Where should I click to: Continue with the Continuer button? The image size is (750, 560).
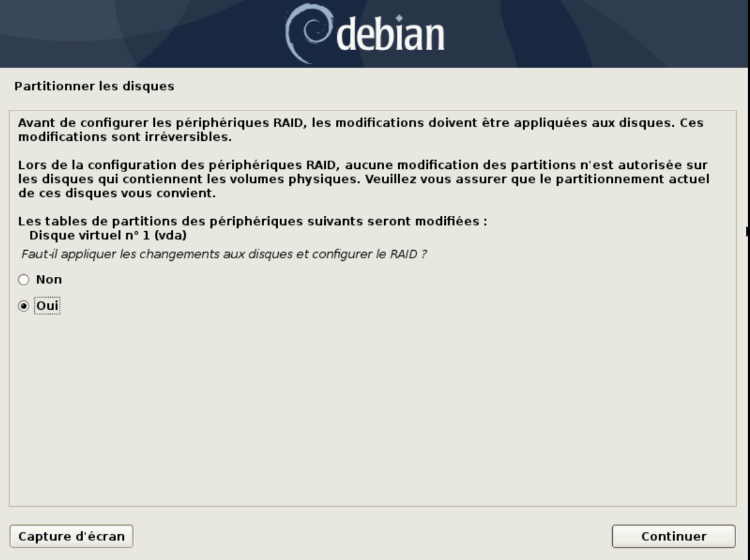coord(673,536)
